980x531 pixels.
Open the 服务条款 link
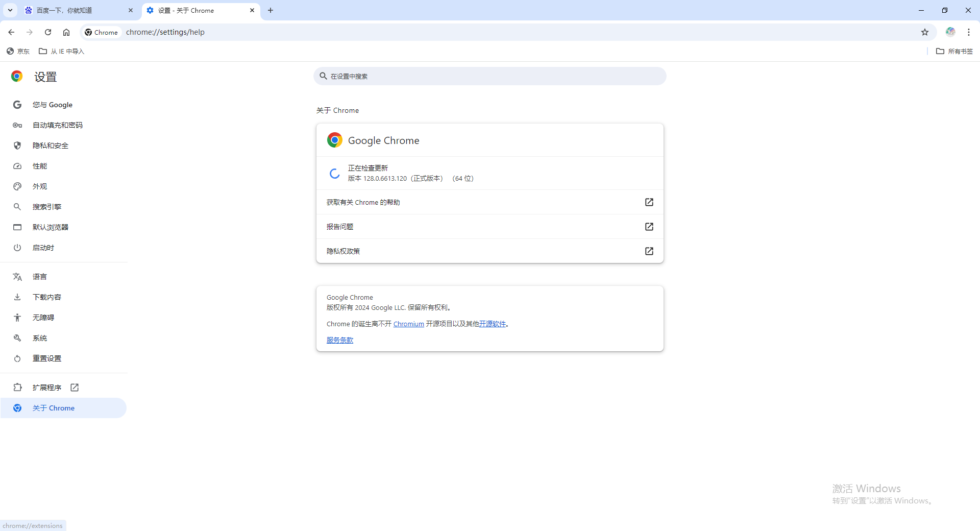pos(340,340)
